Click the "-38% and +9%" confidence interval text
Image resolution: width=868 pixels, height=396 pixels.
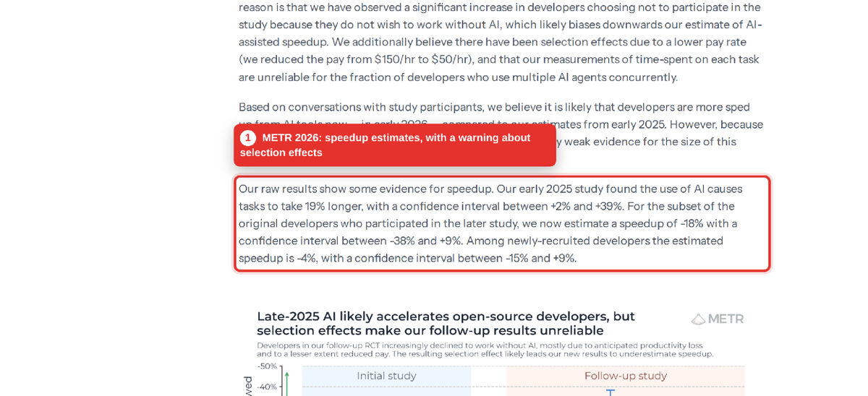pyautogui.click(x=425, y=241)
